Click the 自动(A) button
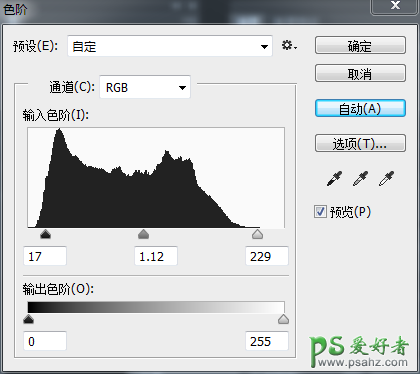This screenshot has width=420, height=374. click(360, 108)
